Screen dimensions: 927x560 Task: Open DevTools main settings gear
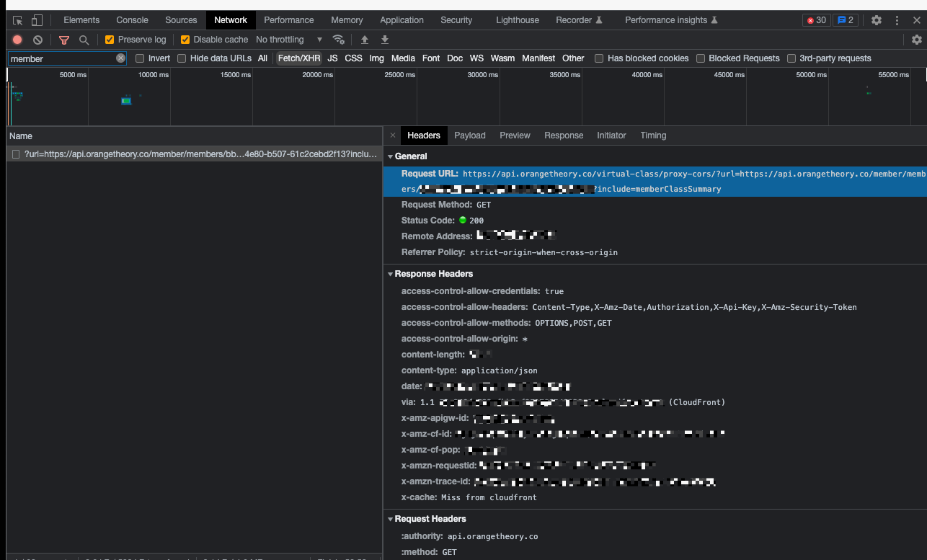[x=877, y=20]
